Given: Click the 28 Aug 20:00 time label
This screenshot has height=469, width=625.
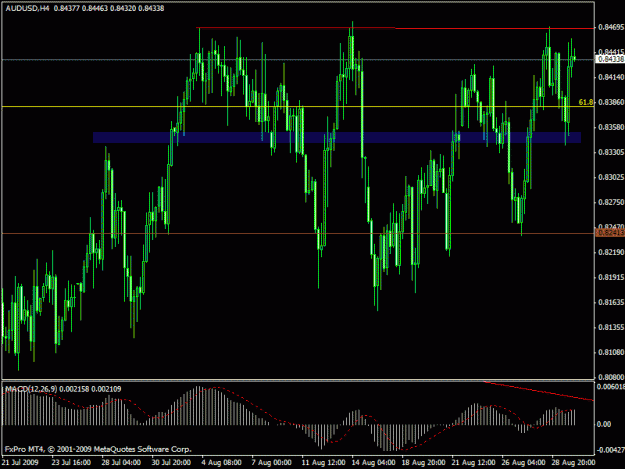Looking at the screenshot, I should click(573, 463).
